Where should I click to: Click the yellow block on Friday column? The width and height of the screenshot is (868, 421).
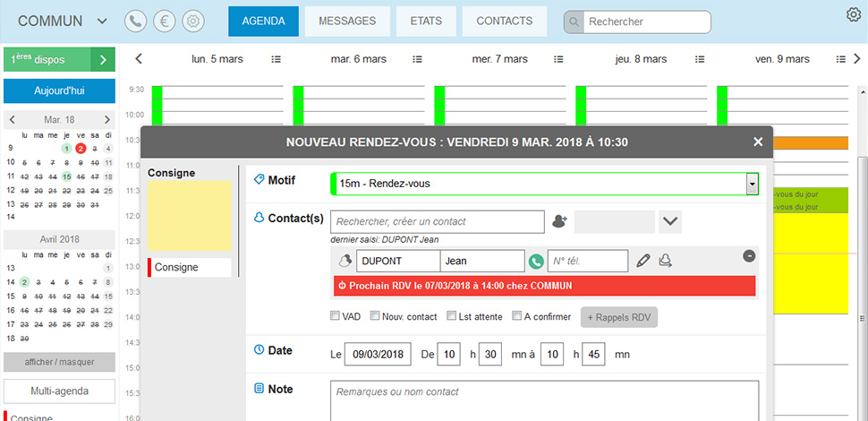pos(811,264)
